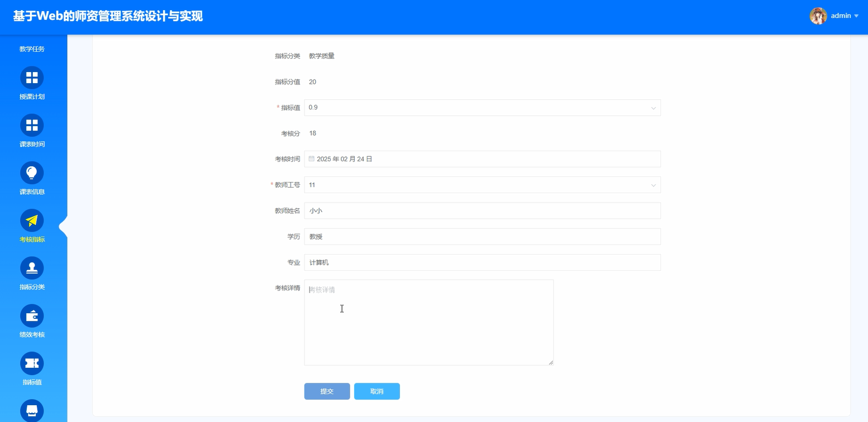The height and width of the screenshot is (422, 868).
Task: Open the 课表时间 sidebar icon
Action: 32,125
